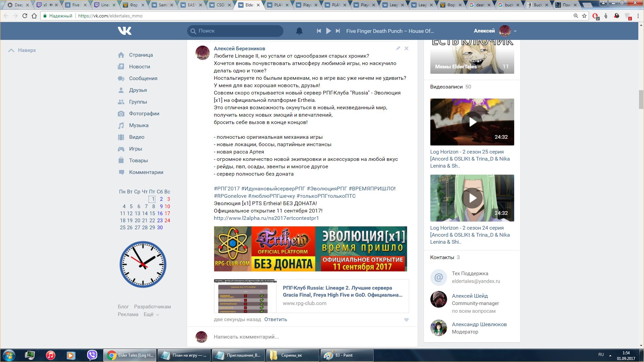Open Друзья in left menu
Image resolution: width=644 pixels, height=362 pixels.
(138, 90)
